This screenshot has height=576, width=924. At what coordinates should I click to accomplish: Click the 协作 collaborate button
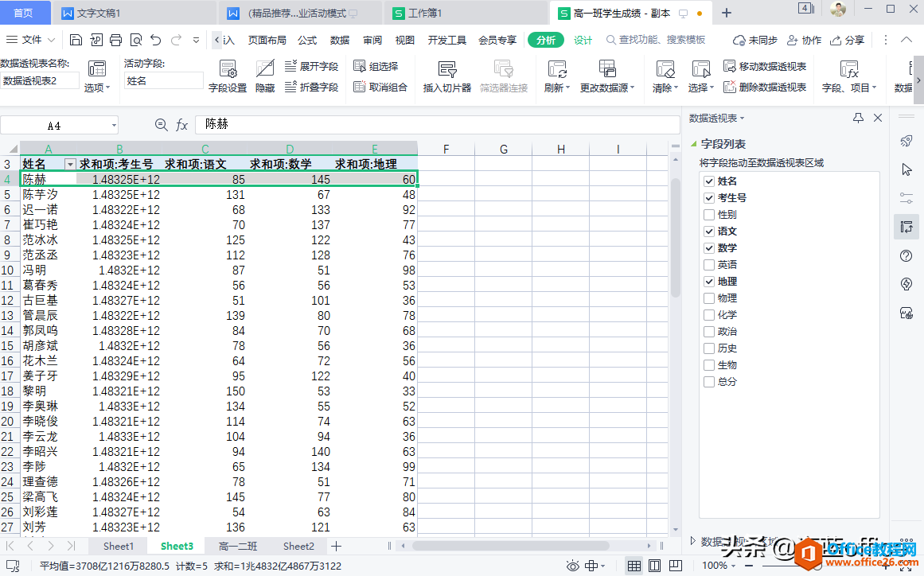[805, 40]
